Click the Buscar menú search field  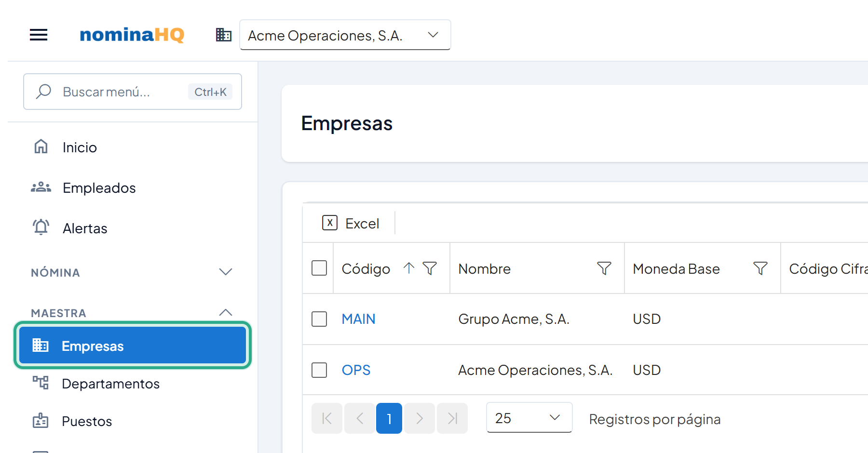[133, 92]
